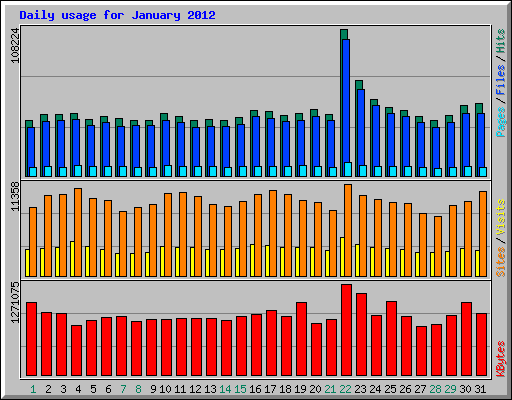Viewport: 512px width, 400px height.
Task: Click the "Files" legend label
Action: [x=501, y=80]
